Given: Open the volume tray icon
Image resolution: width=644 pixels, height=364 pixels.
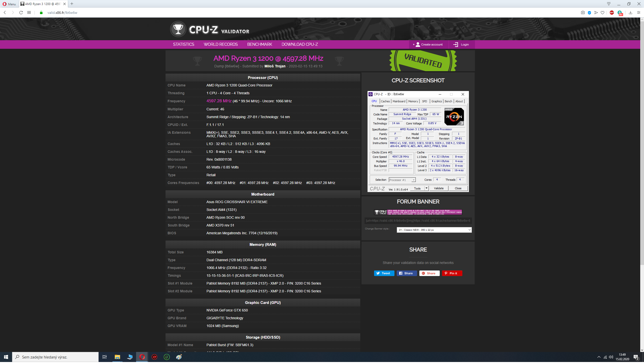Looking at the screenshot, I should (611, 357).
